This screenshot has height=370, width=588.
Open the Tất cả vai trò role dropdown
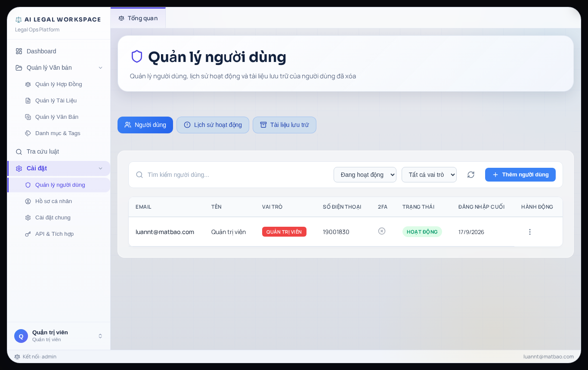pyautogui.click(x=429, y=175)
